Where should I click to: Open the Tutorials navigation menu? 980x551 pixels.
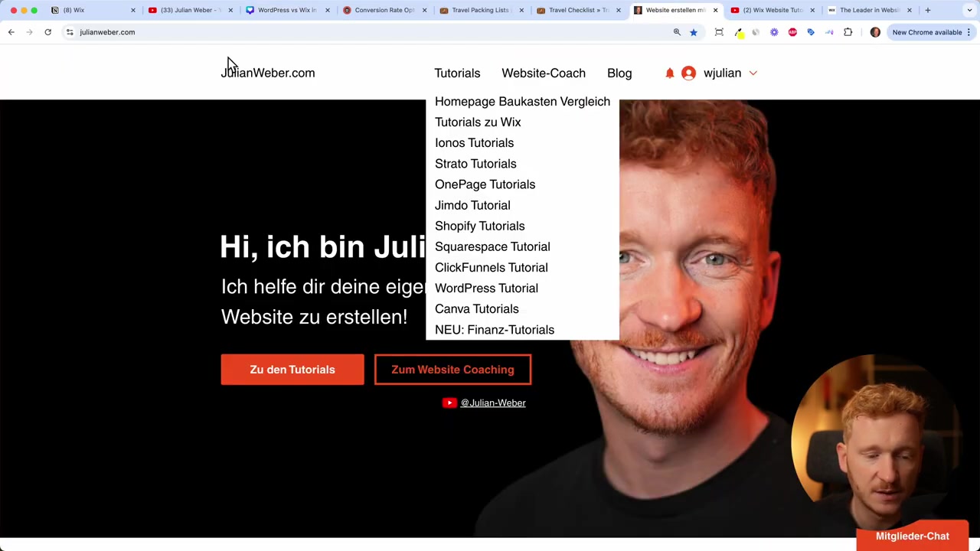pyautogui.click(x=457, y=73)
